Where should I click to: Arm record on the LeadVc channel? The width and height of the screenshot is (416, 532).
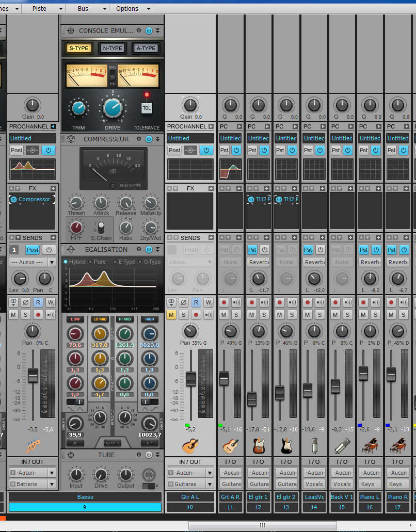tap(308, 302)
